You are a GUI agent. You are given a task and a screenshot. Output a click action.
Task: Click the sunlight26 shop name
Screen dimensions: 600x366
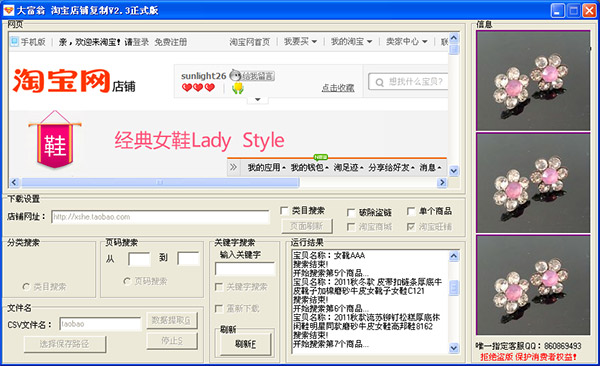point(204,76)
